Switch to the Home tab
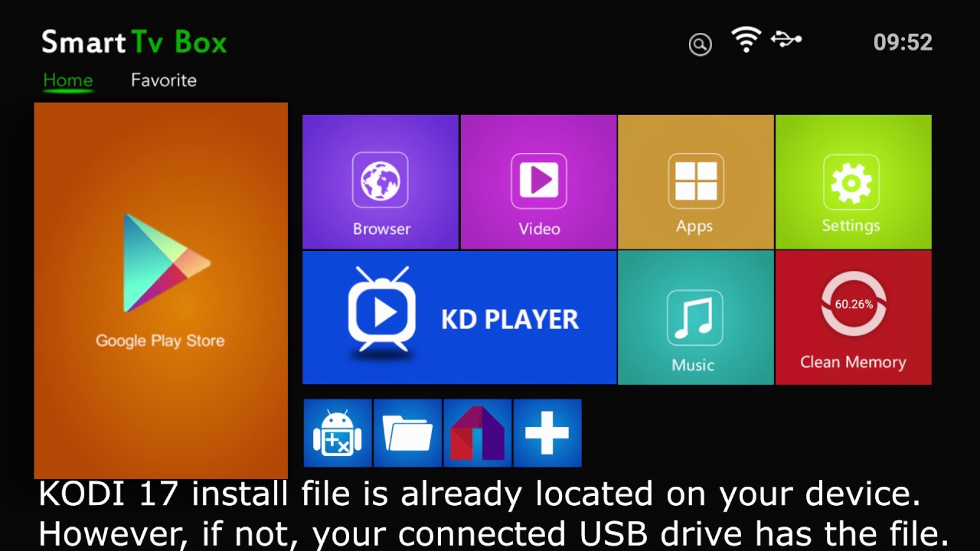 (67, 80)
